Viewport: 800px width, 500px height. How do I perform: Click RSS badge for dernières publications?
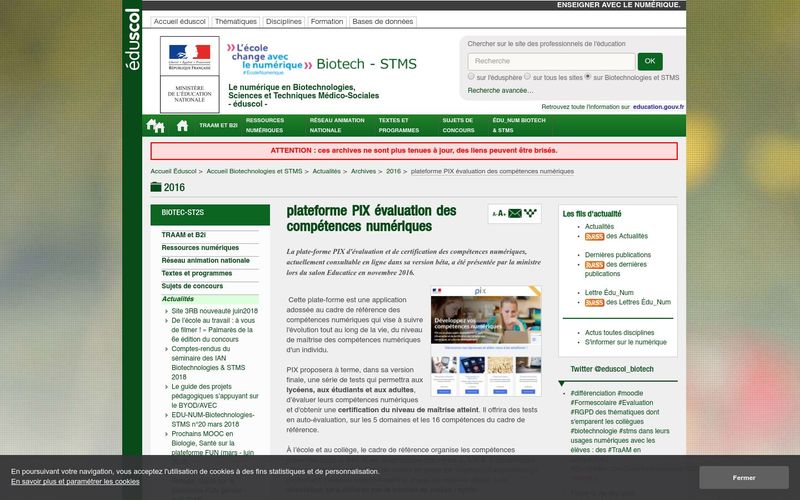594,265
